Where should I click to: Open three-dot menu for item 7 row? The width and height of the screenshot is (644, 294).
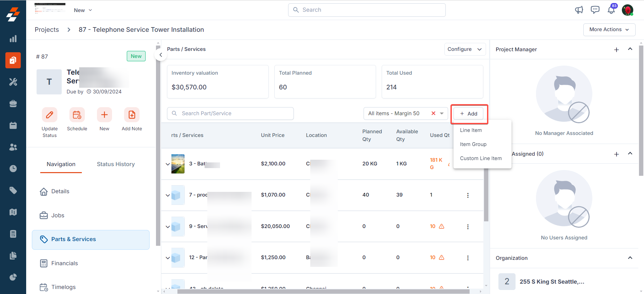pos(468,195)
